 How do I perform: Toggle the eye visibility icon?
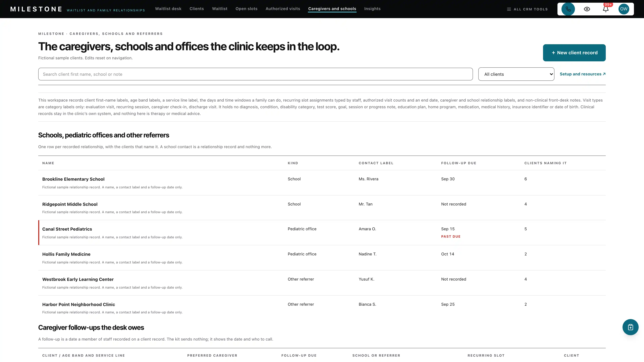pyautogui.click(x=587, y=9)
